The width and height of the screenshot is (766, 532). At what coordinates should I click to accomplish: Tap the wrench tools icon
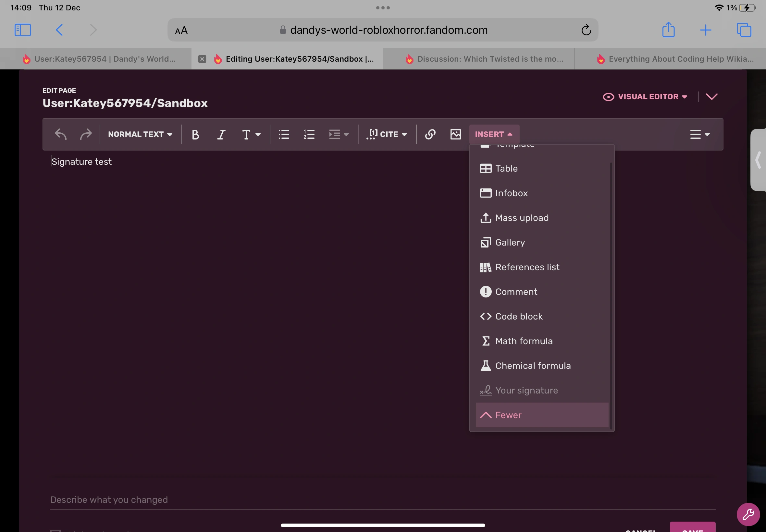point(748,514)
